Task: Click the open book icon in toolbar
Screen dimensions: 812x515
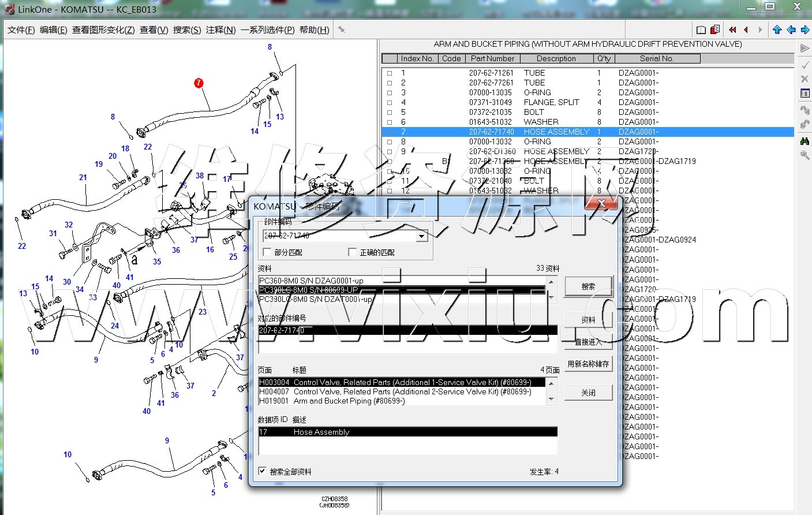Action: pos(701,30)
